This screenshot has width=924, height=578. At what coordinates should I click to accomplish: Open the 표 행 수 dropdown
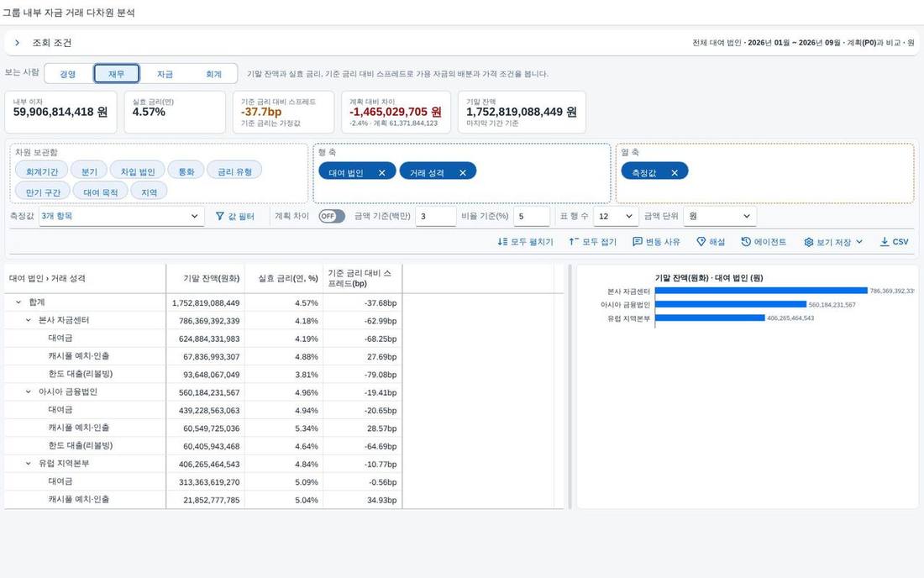tap(616, 216)
